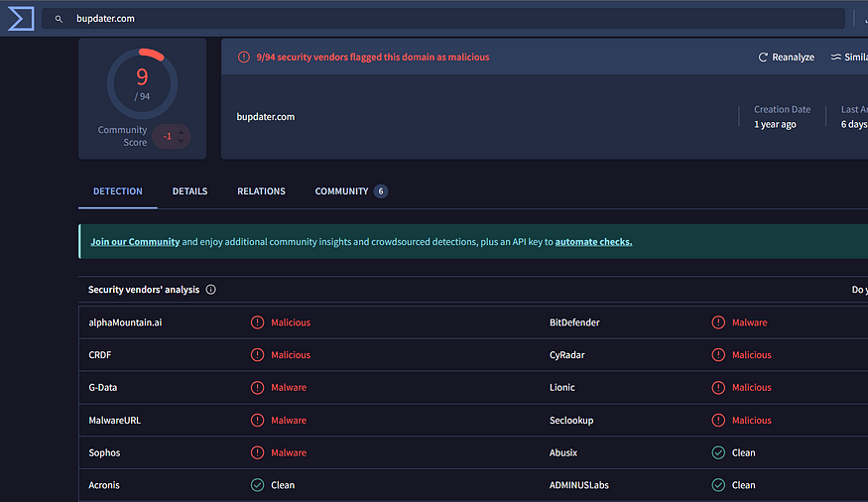Select the Seclookup vendor name
The image size is (868, 502).
click(571, 420)
